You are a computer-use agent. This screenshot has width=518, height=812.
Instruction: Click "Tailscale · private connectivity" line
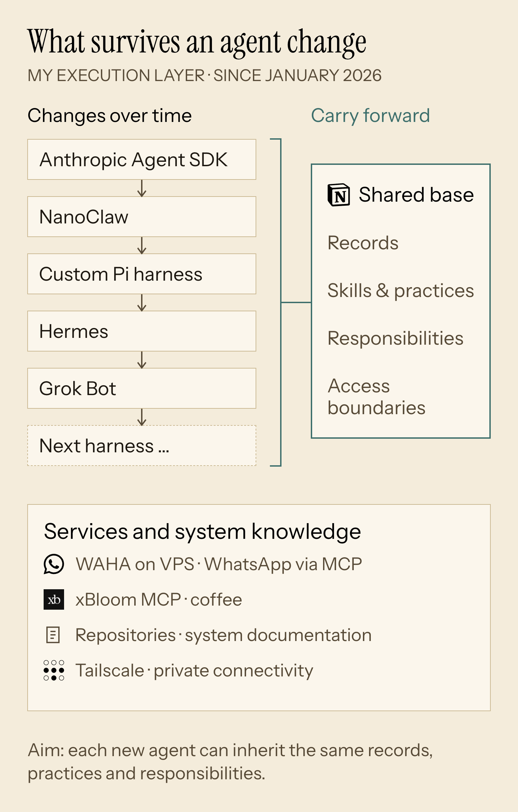tap(194, 670)
